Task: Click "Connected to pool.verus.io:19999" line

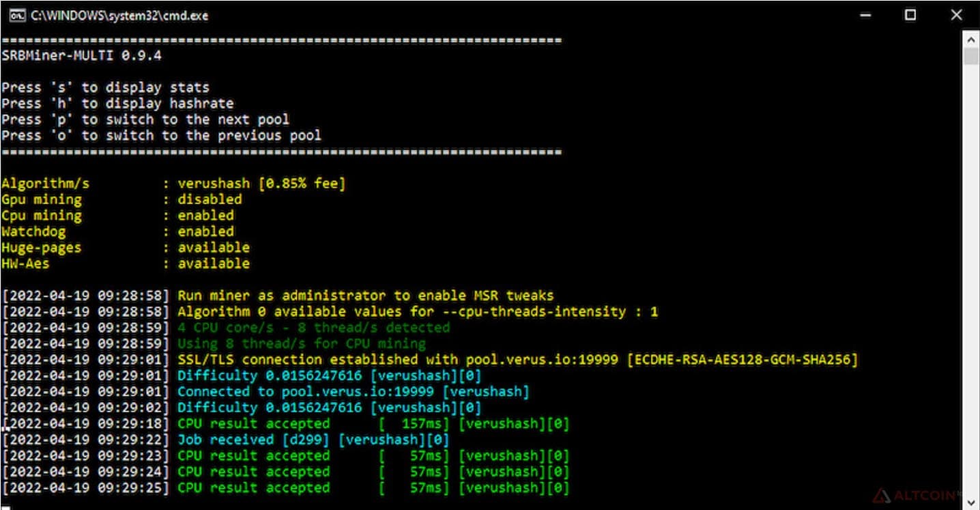Action: click(265, 392)
